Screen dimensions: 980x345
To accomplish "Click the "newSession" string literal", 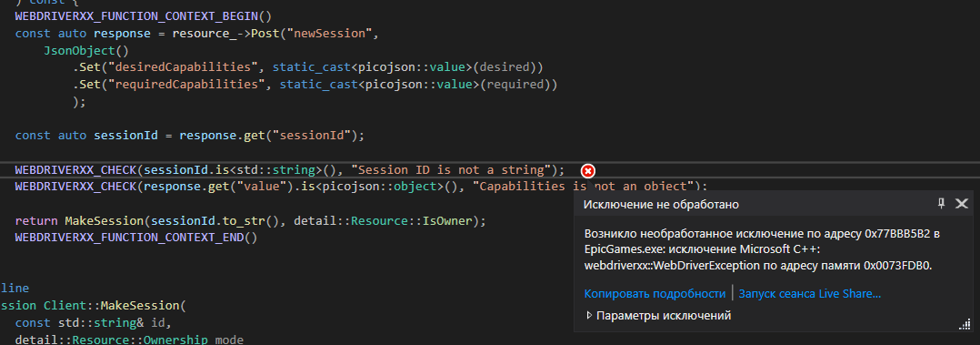I will (329, 33).
